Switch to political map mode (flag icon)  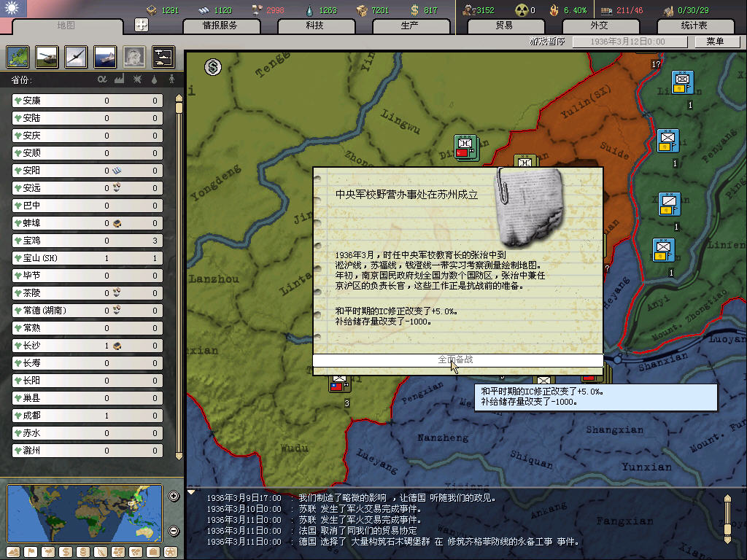point(31,552)
